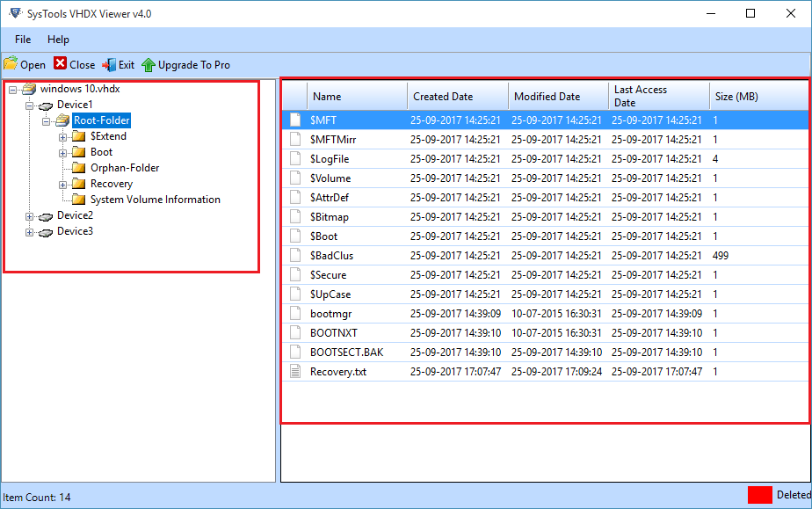Collapse the windows 10.vhdx tree node
812x509 pixels.
pyautogui.click(x=13, y=90)
